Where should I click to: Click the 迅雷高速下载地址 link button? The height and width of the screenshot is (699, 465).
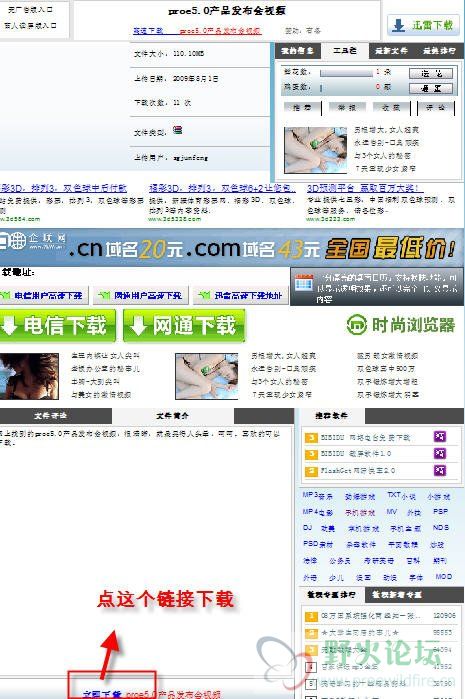[x=241, y=296]
